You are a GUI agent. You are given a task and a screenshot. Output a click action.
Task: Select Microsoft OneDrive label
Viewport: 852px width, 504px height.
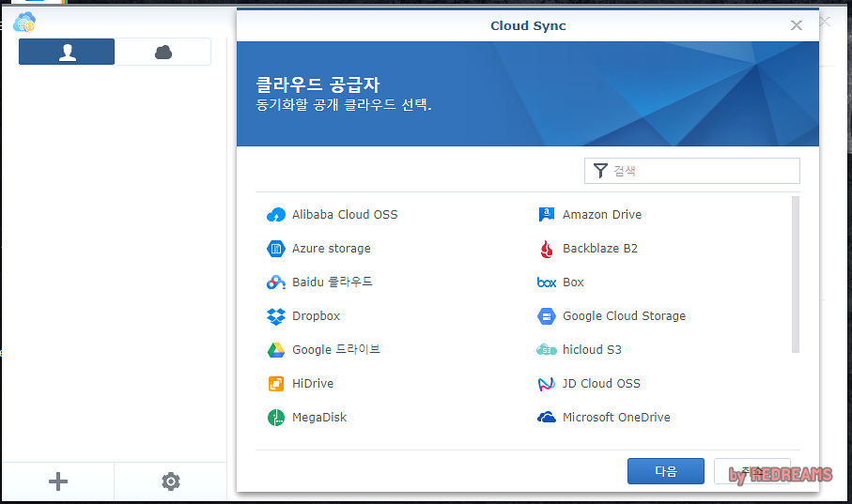(617, 417)
